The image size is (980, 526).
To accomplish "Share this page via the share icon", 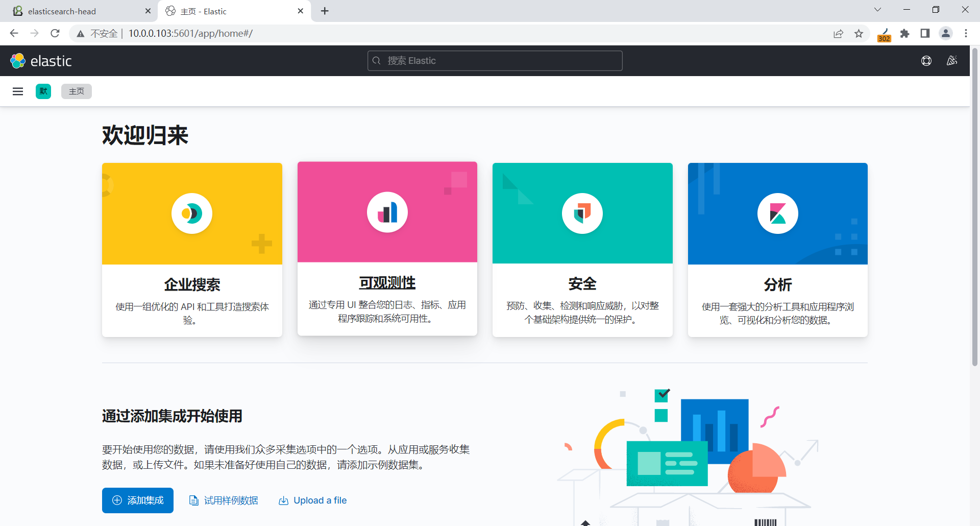I will [x=839, y=33].
